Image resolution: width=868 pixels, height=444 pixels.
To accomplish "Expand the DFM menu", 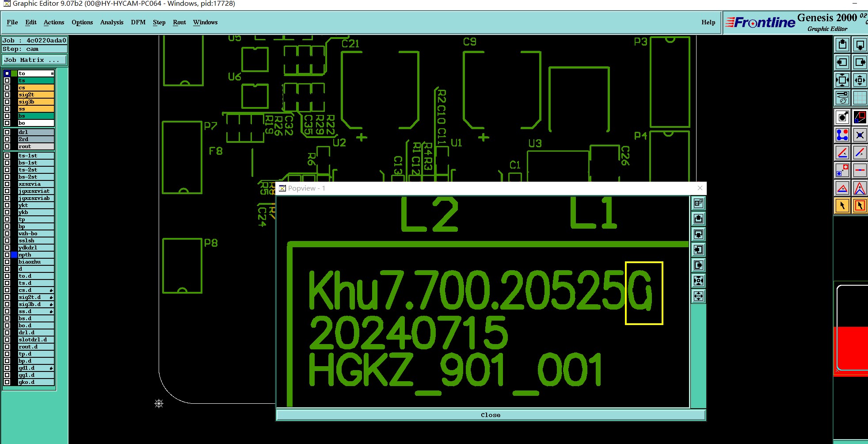I will click(138, 22).
